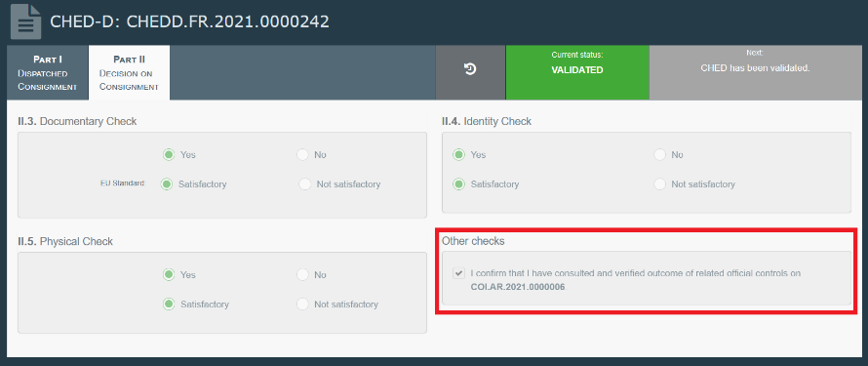
Task: Click the EU Standard label
Action: point(122,183)
